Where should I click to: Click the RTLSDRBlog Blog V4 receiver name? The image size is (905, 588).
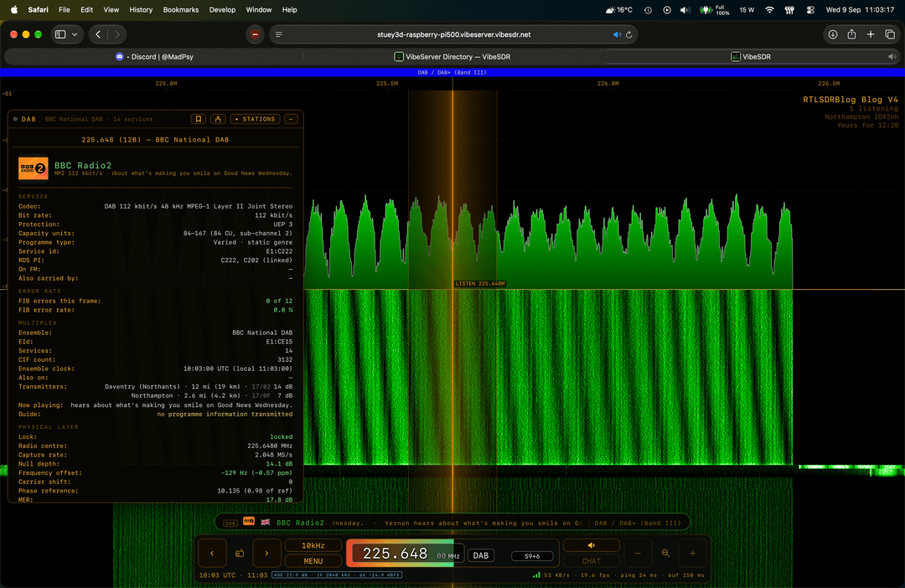point(851,100)
